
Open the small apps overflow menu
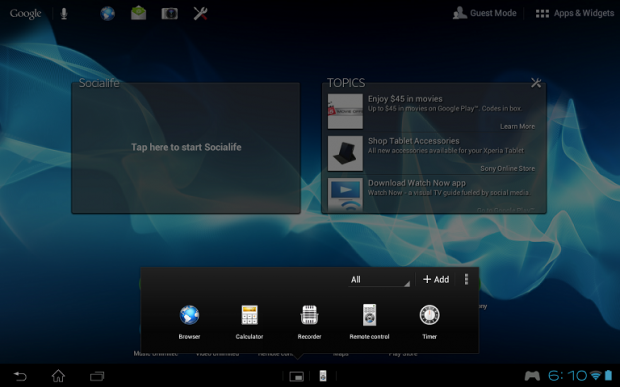(467, 279)
